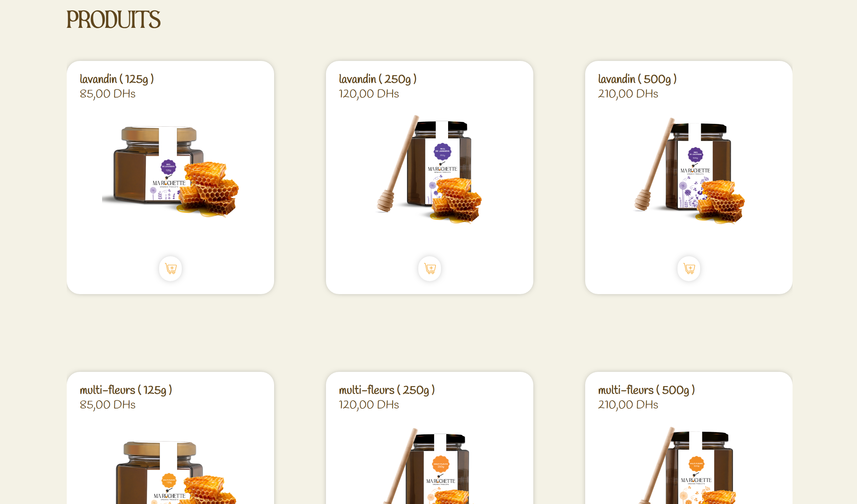Open lavandin ( 500g ) product title

click(637, 79)
